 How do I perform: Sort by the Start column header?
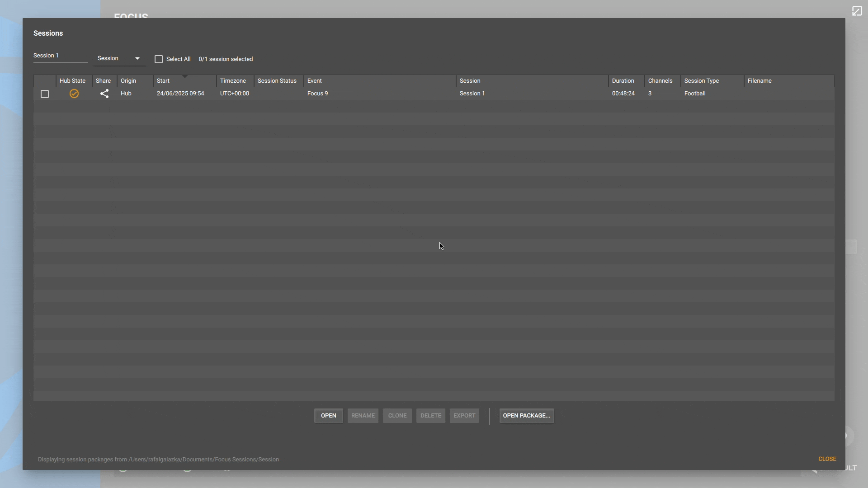(185, 81)
